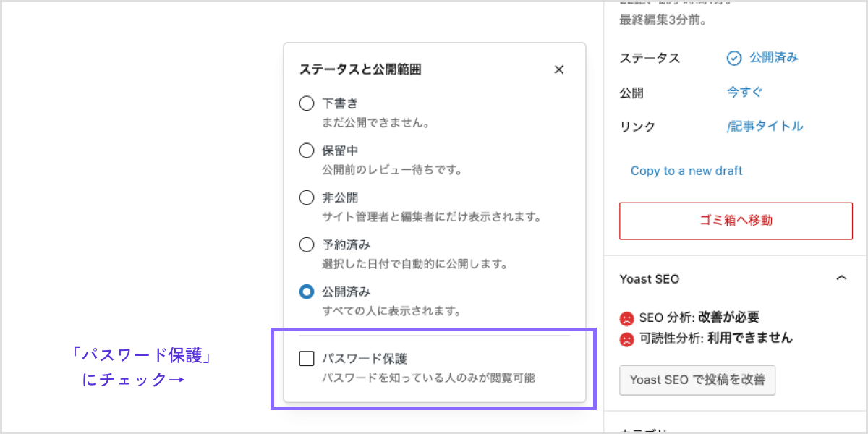The height and width of the screenshot is (434, 868).
Task: Click the ステータス label in sidebar
Action: pyautogui.click(x=650, y=58)
